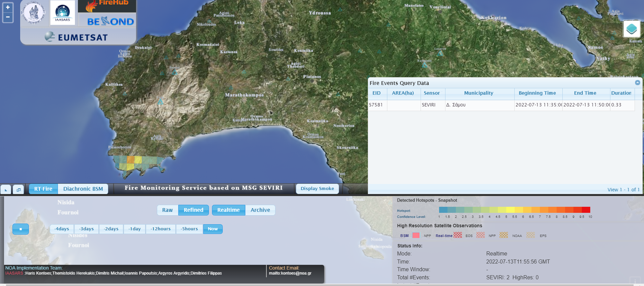Click the yellow confidence level 5 swatch

[x=510, y=210]
